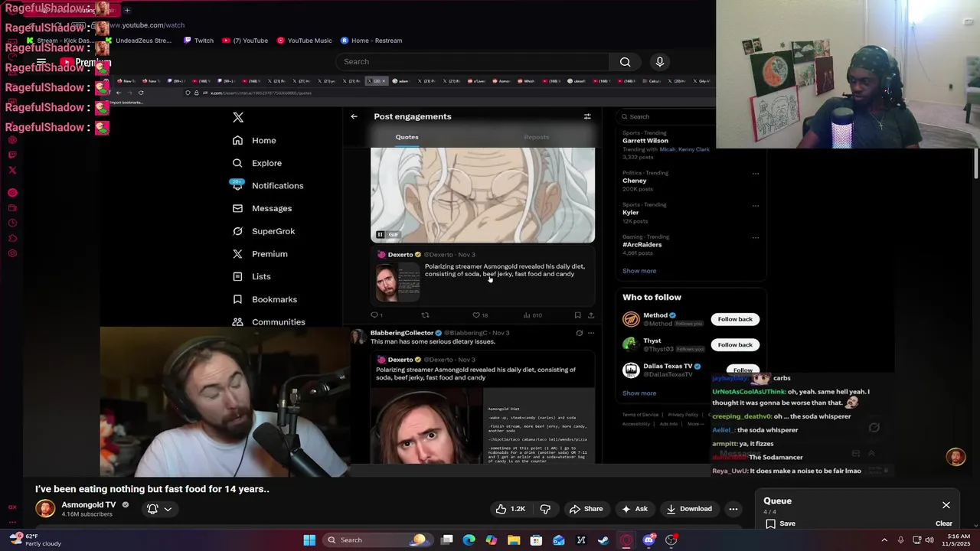
Task: Open more options for #ArcRaiders trend
Action: coord(755,238)
